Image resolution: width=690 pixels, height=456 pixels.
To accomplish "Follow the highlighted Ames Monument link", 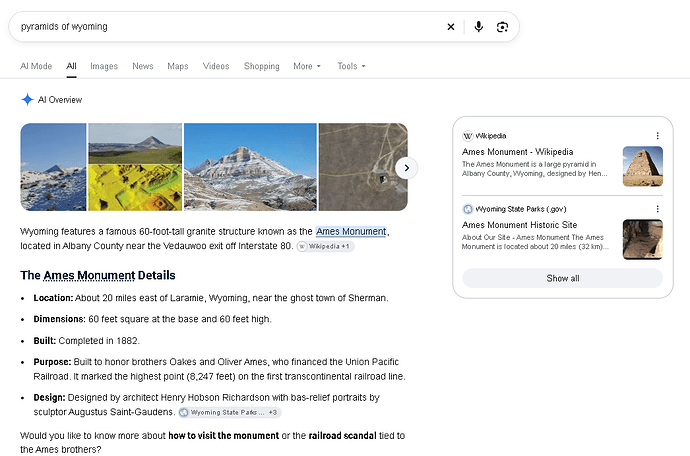I will click(x=351, y=232).
